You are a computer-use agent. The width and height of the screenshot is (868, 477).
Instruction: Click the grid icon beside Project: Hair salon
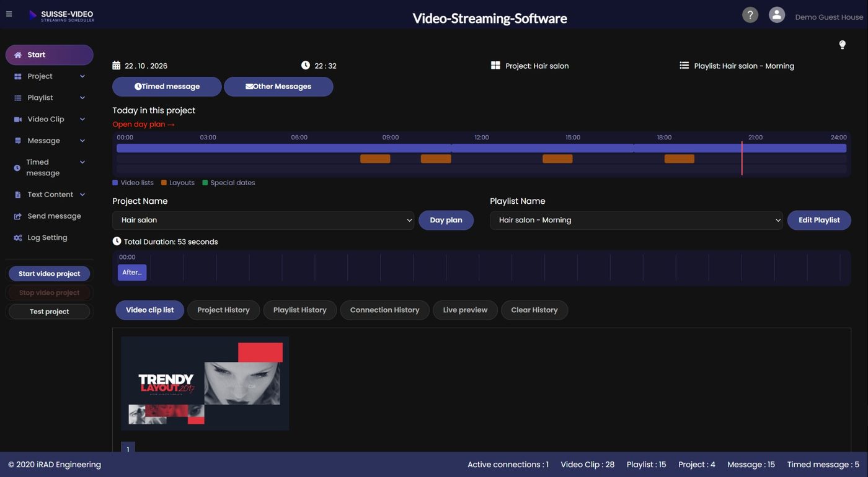[495, 65]
